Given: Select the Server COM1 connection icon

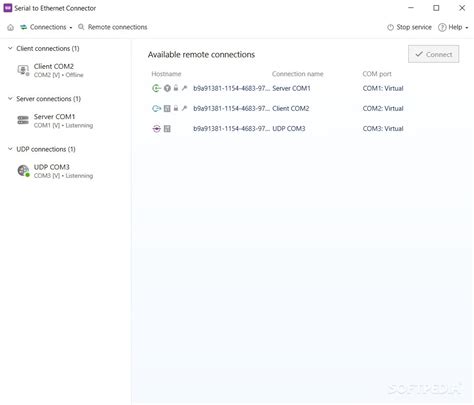Looking at the screenshot, I should click(23, 120).
